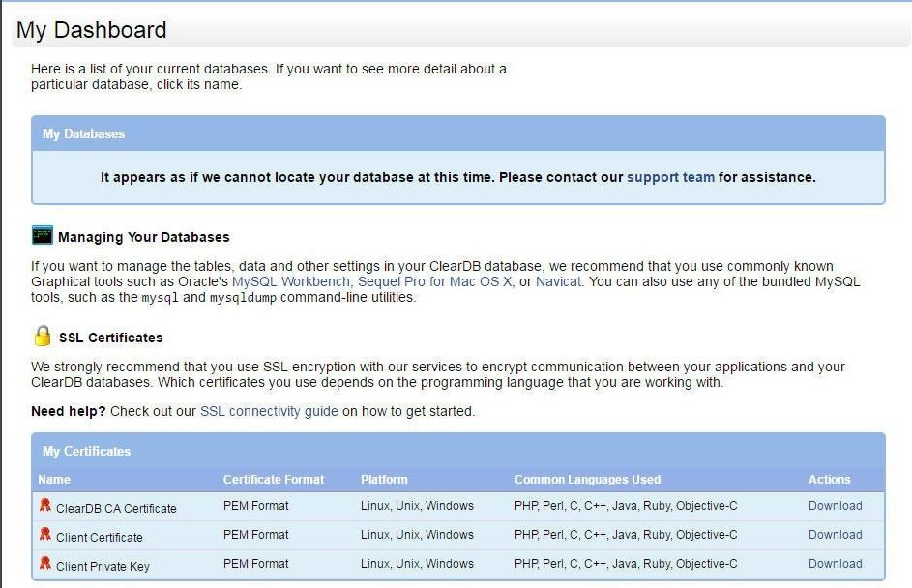
Task: Click the Common Languages Used column header
Action: point(587,480)
